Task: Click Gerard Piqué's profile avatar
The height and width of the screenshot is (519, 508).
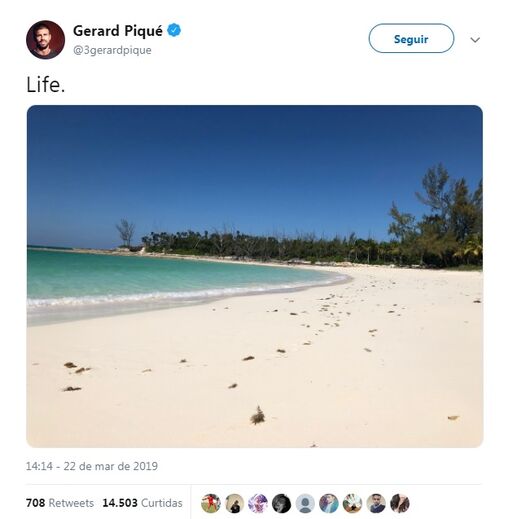Action: tap(45, 40)
